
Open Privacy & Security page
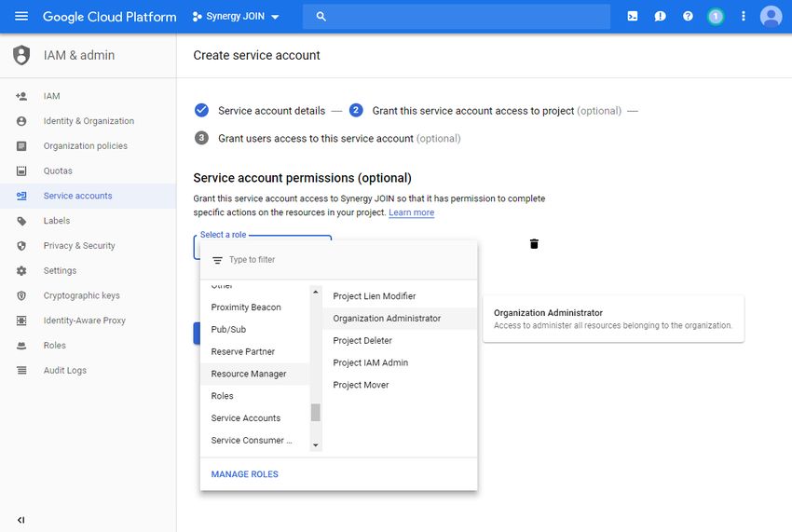(88, 246)
